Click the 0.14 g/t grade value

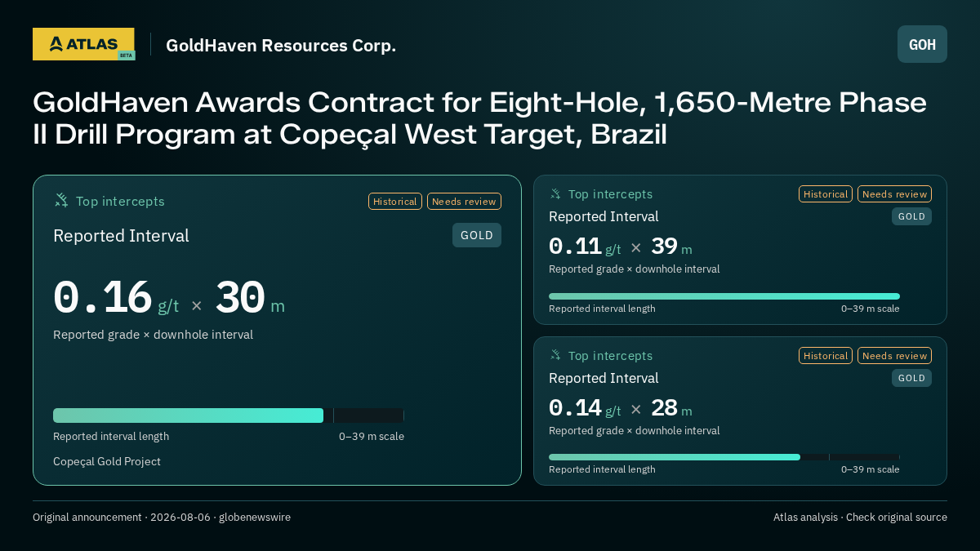click(x=585, y=408)
